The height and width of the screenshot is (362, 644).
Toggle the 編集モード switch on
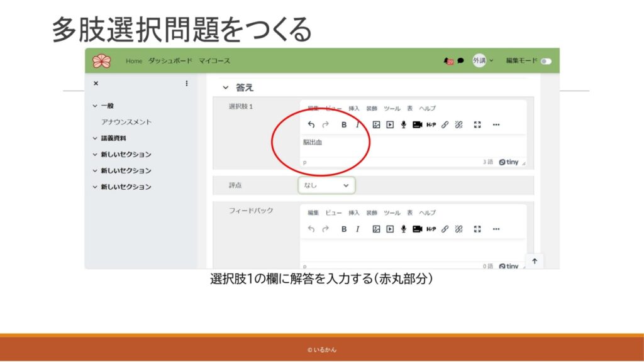point(545,61)
